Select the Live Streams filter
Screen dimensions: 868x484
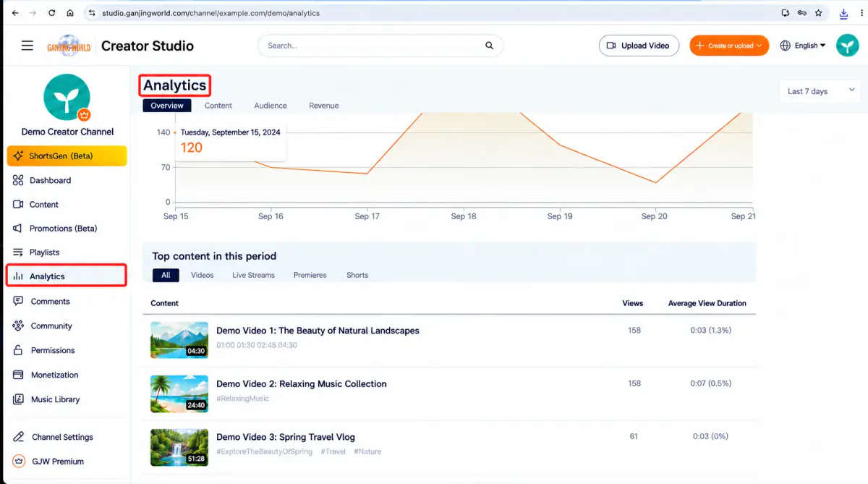click(254, 275)
